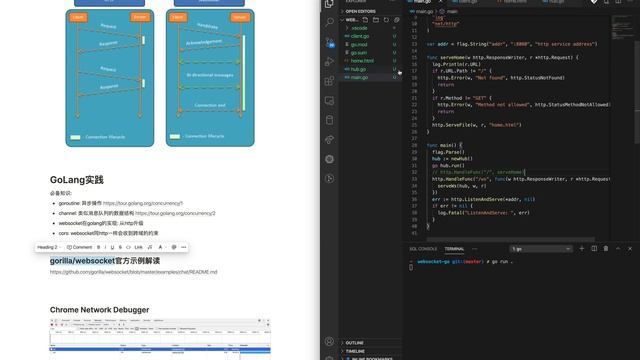
Task: Split the terminal panel
Action: [x=594, y=248]
